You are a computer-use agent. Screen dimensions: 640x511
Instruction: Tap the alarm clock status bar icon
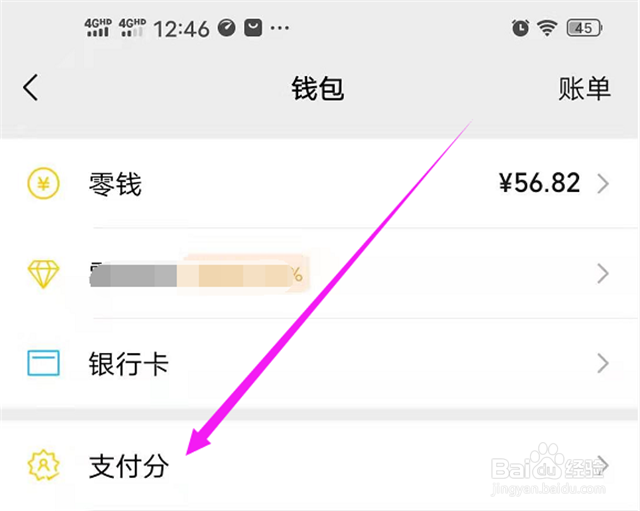520,28
